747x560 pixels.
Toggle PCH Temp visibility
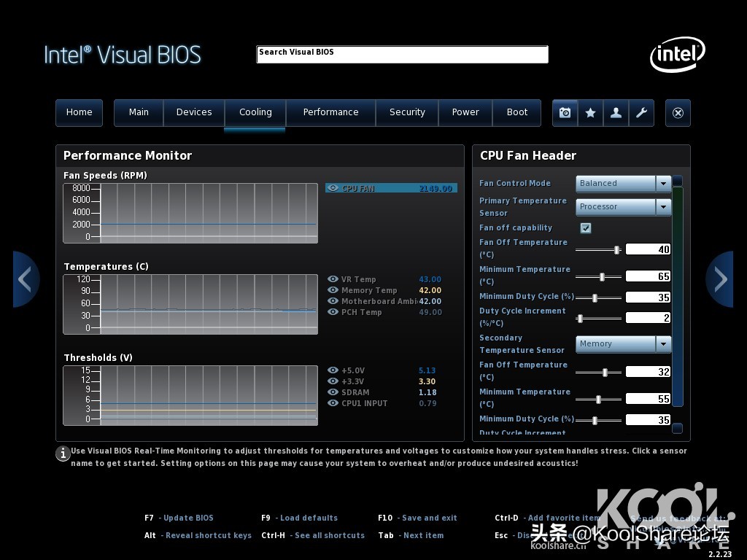(x=333, y=312)
